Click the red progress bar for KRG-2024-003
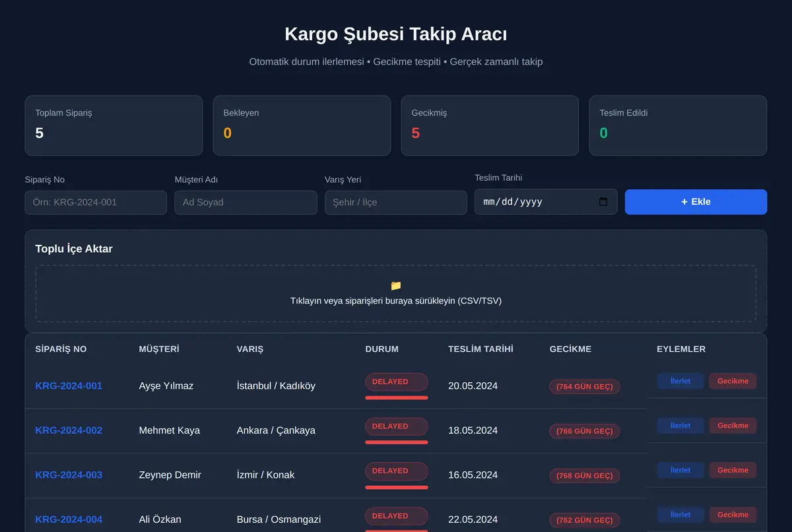Image resolution: width=792 pixels, height=532 pixels. tap(397, 487)
